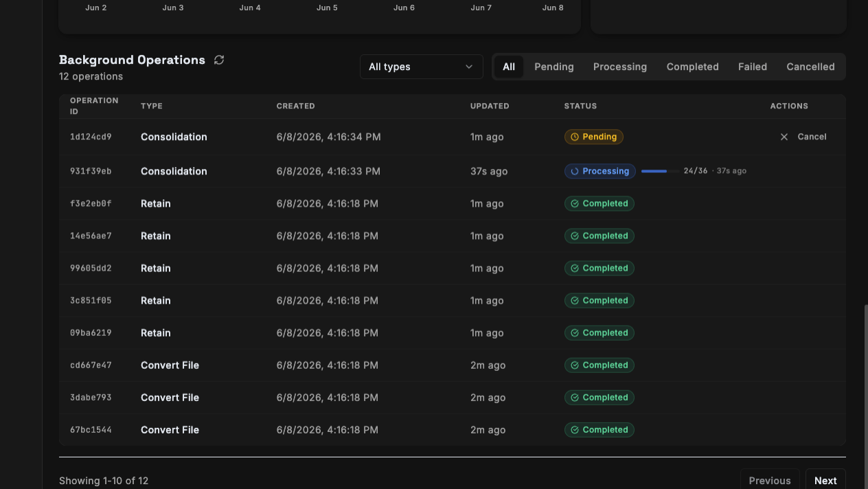The image size is (868, 489).
Task: Click the Type column header
Action: pyautogui.click(x=152, y=106)
